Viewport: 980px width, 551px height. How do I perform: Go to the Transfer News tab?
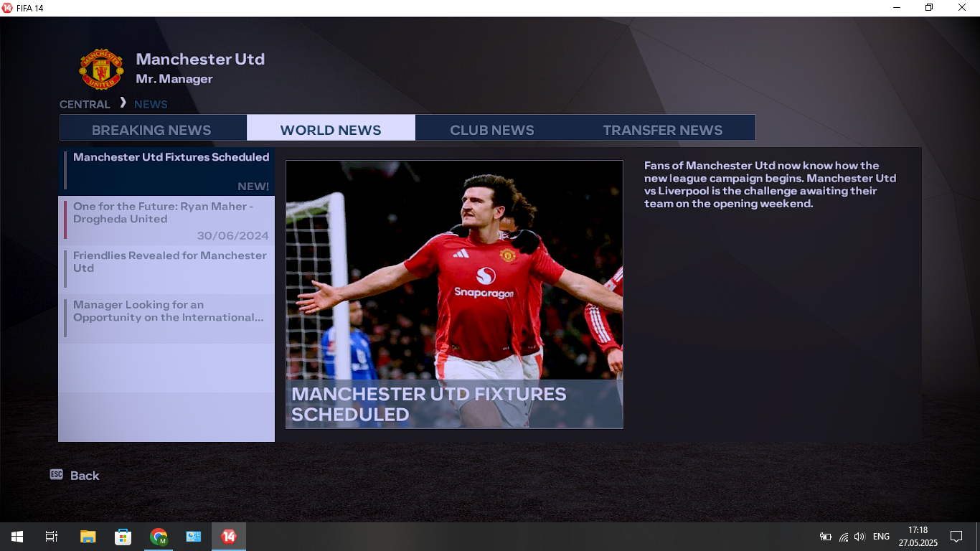(662, 128)
